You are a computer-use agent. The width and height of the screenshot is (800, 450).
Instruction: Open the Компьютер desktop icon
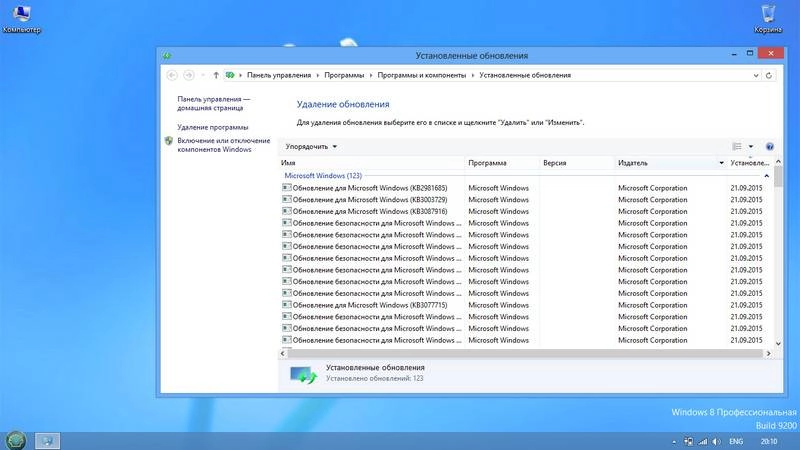21,19
